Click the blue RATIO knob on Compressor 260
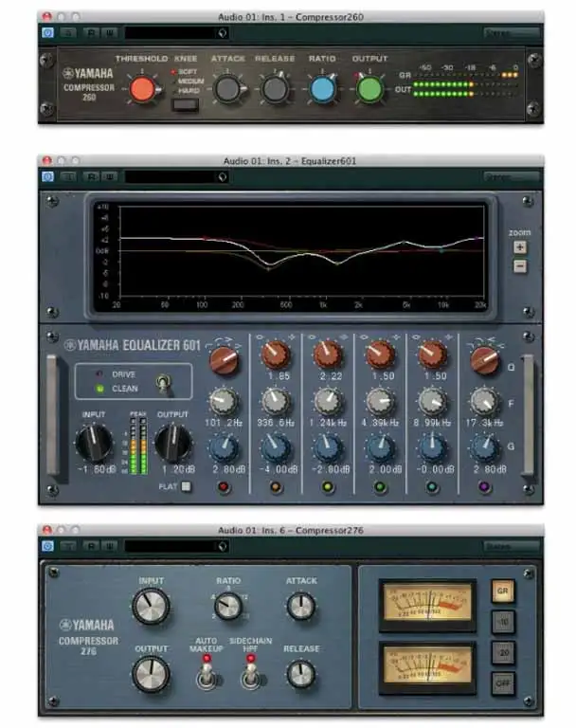 tap(322, 90)
